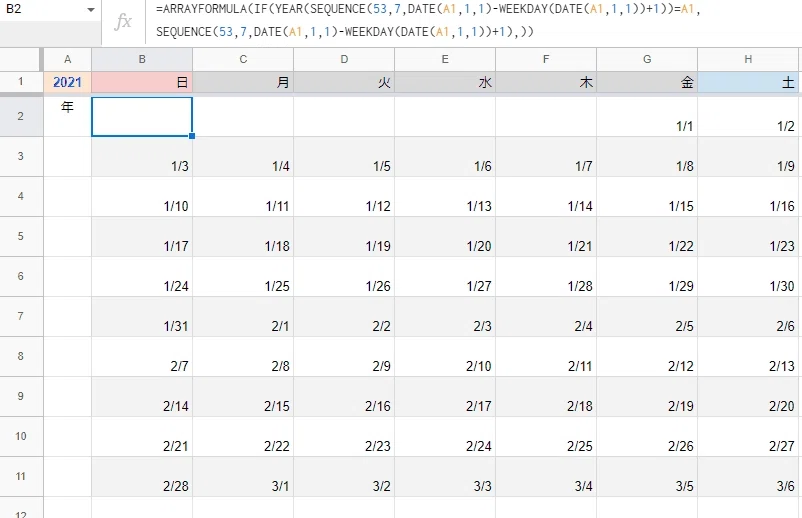Viewport: 802px width, 518px height.
Task: Select column D header
Action: click(344, 59)
